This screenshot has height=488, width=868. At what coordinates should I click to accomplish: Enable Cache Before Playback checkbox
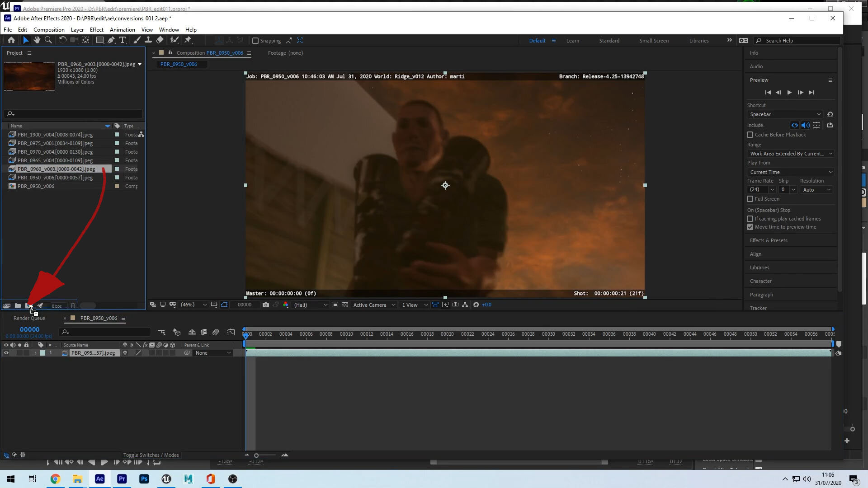(x=750, y=134)
